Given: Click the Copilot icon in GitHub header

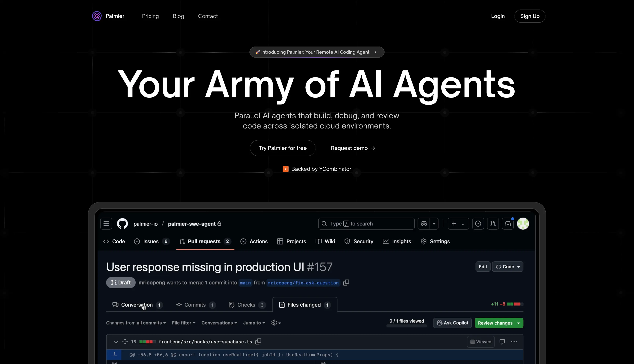Looking at the screenshot, I should pos(424,223).
